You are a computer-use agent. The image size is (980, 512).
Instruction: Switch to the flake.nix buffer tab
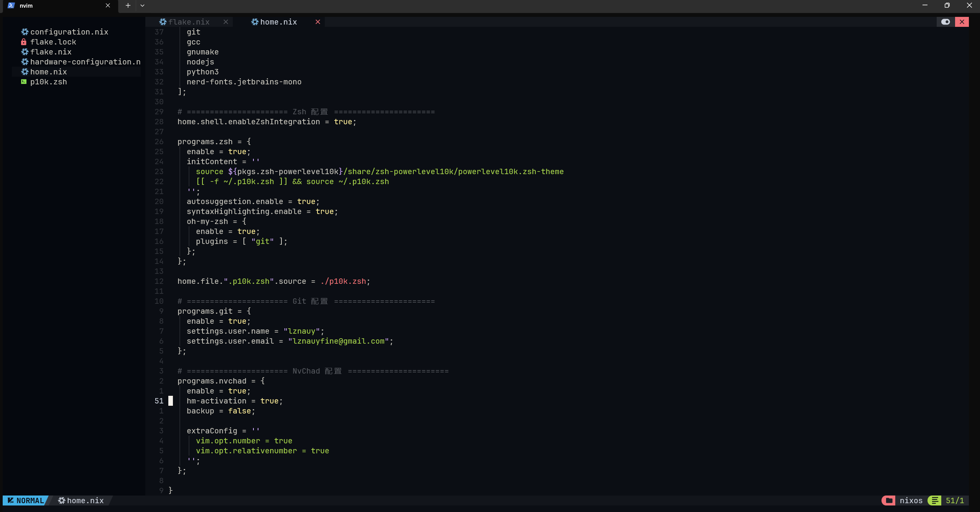point(189,22)
